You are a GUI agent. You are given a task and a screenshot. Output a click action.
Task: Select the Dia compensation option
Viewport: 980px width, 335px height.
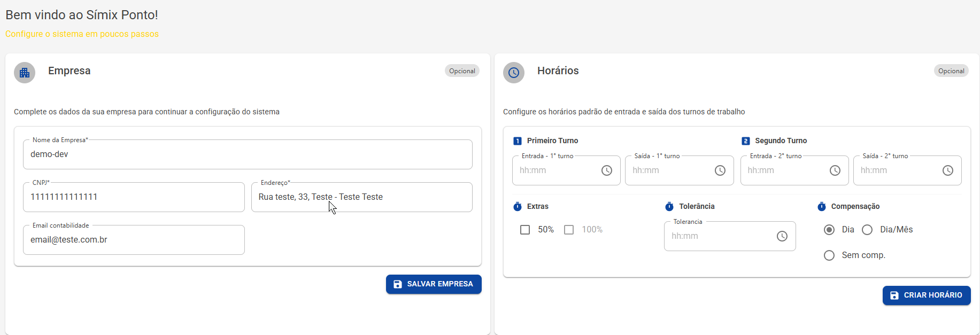[x=829, y=230]
